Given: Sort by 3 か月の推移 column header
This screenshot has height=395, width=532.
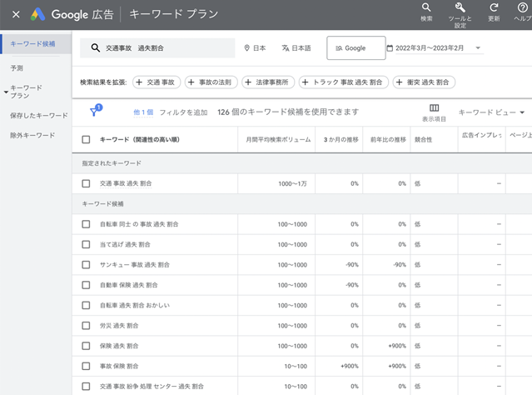Looking at the screenshot, I should click(341, 140).
